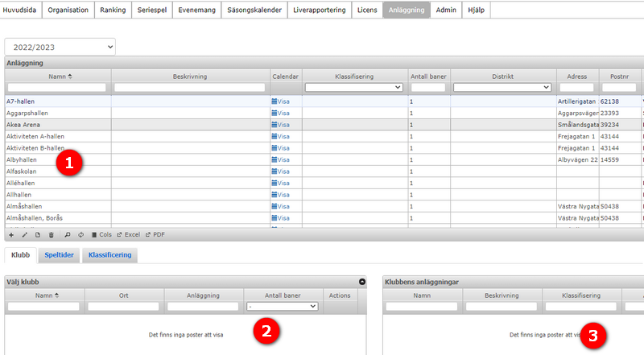Open the Distrikt filter dropdown
This screenshot has width=644, height=355.
coord(502,87)
